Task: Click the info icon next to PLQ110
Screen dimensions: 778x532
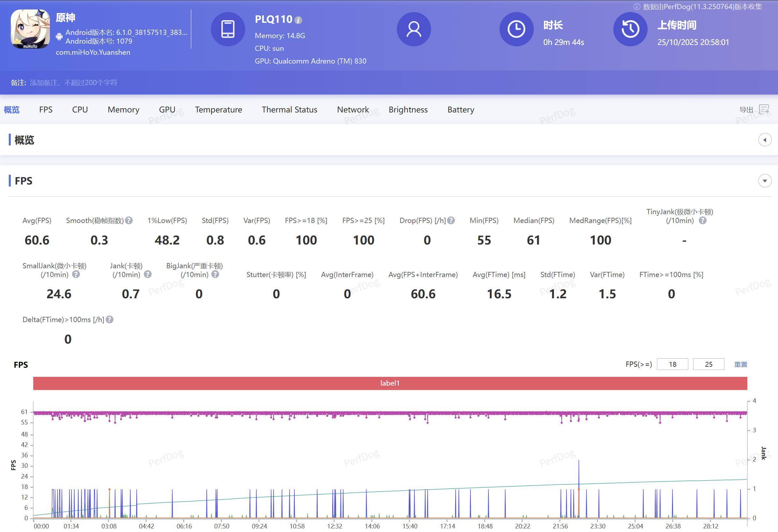Action: [x=298, y=20]
